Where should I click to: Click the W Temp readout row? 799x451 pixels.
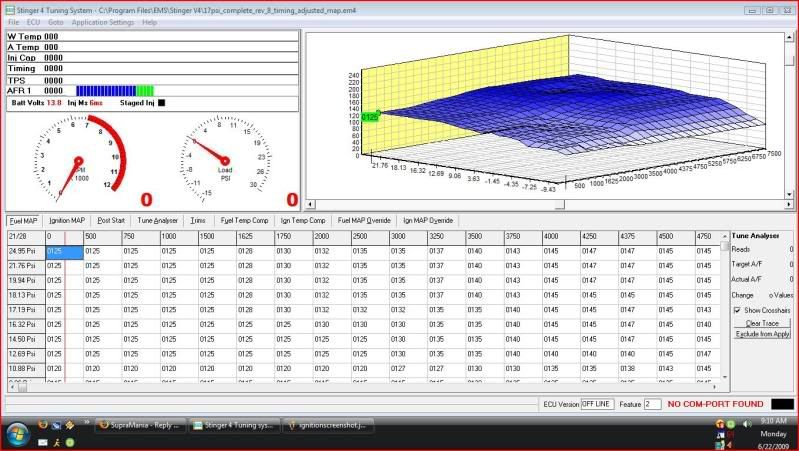tap(152, 36)
